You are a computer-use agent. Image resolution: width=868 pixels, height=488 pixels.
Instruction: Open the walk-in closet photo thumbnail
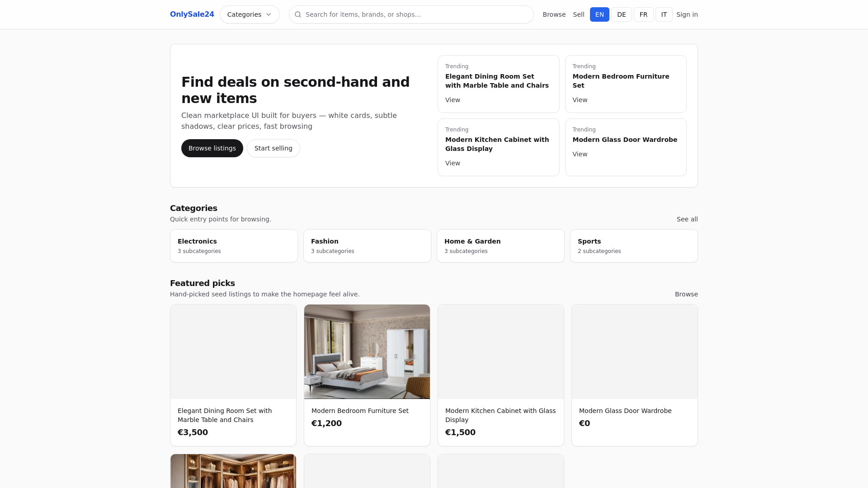click(x=233, y=471)
